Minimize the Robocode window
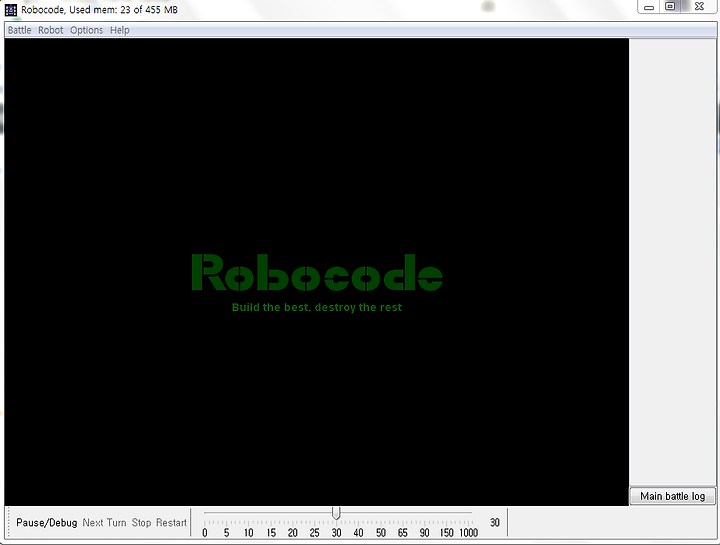 click(649, 7)
